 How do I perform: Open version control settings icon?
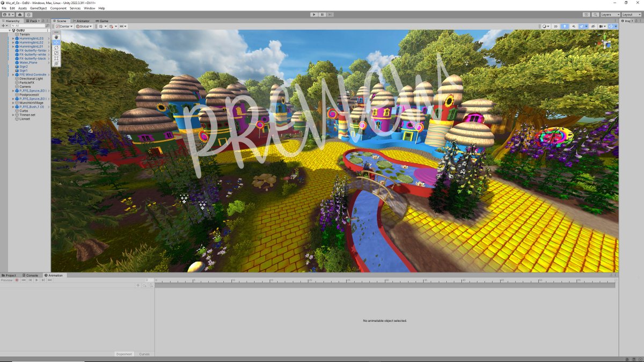click(x=28, y=14)
